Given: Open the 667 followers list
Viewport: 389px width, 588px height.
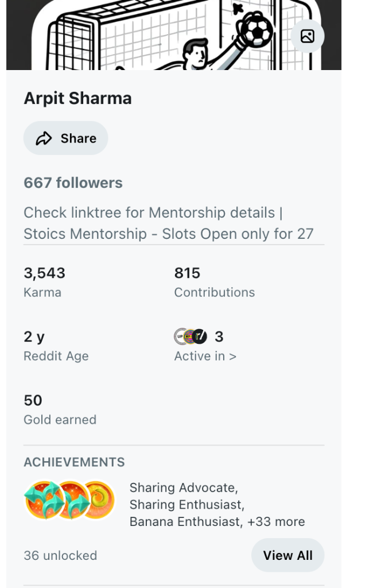Looking at the screenshot, I should click(73, 183).
